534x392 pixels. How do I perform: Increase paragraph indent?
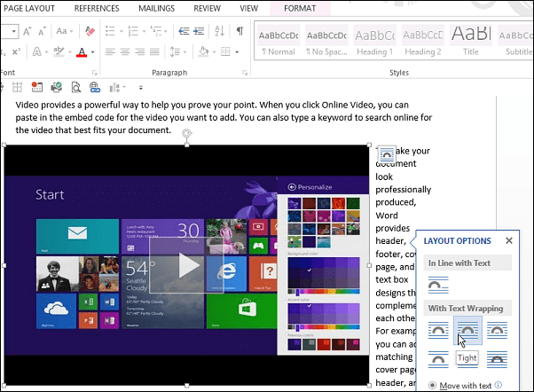tap(199, 31)
